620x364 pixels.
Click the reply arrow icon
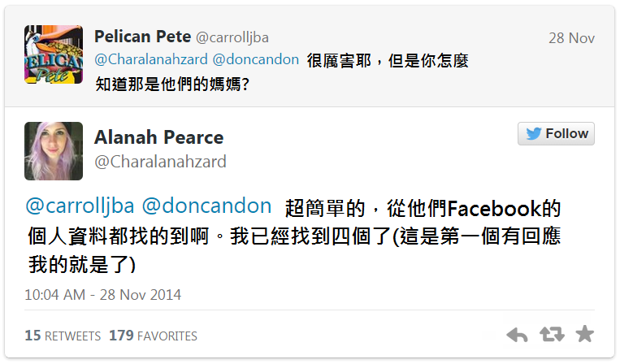(x=517, y=335)
